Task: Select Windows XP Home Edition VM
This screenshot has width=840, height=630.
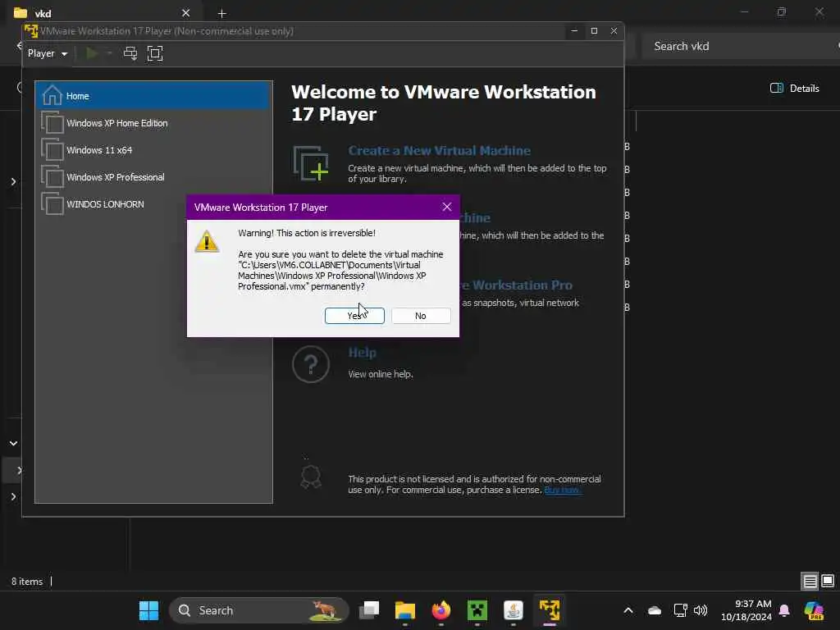Action: [153, 123]
